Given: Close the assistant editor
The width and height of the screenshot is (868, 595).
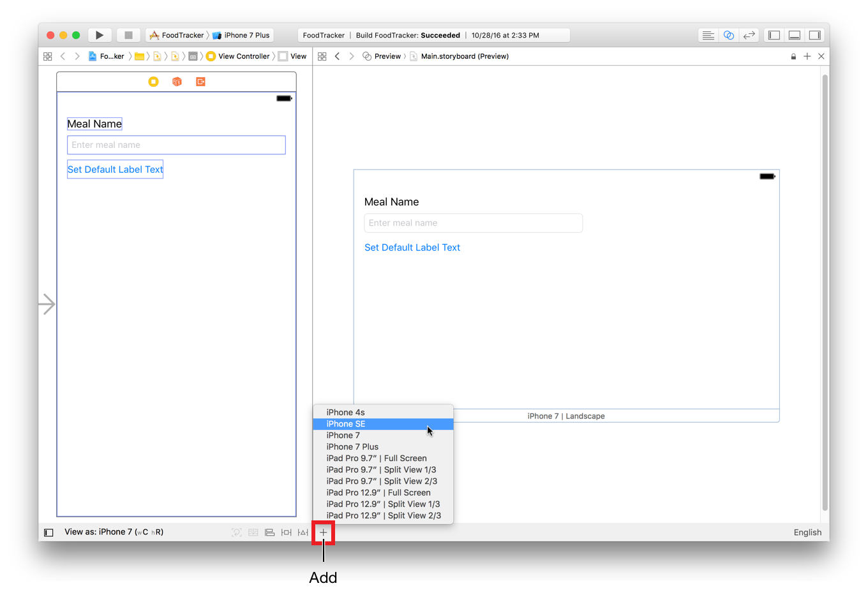Looking at the screenshot, I should click(x=821, y=56).
